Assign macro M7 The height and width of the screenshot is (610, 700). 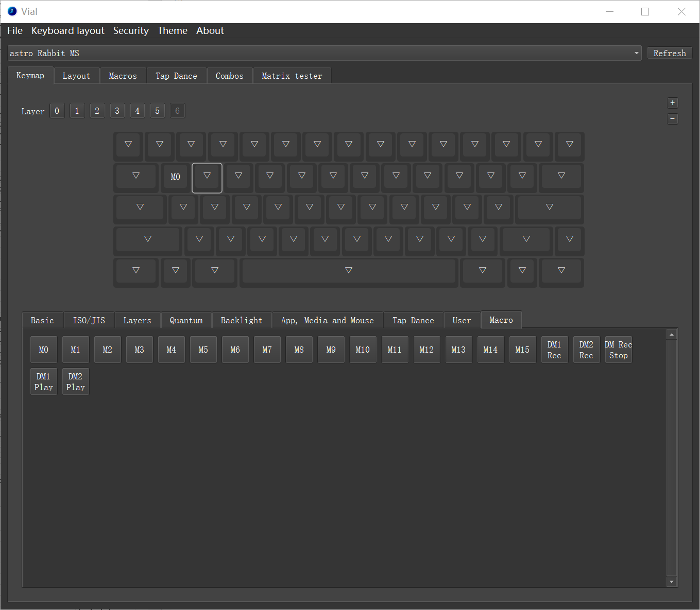click(x=267, y=350)
